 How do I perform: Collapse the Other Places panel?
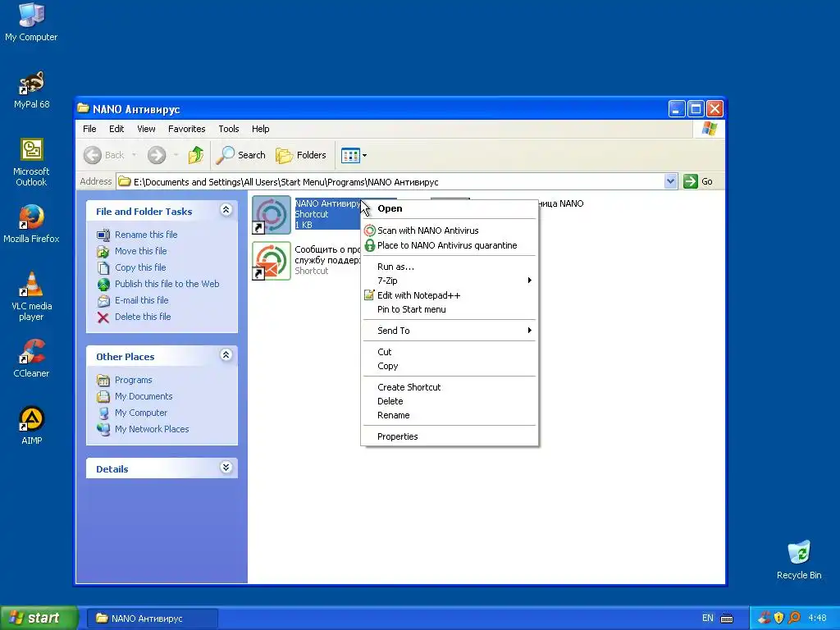(x=226, y=355)
